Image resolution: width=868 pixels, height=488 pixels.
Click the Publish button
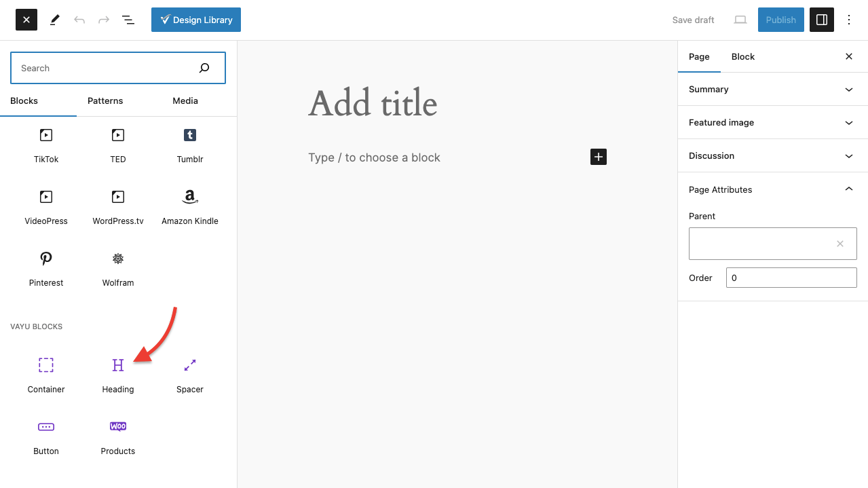(780, 20)
